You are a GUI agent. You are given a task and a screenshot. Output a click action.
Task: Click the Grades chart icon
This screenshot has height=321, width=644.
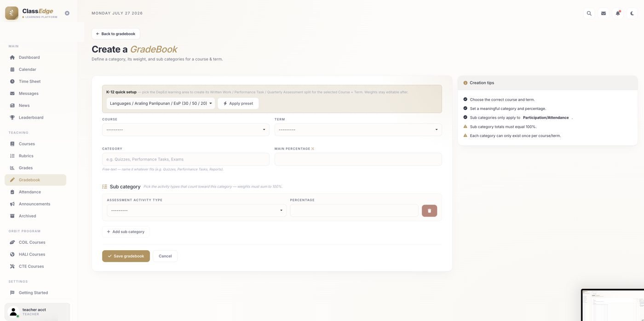(x=12, y=168)
